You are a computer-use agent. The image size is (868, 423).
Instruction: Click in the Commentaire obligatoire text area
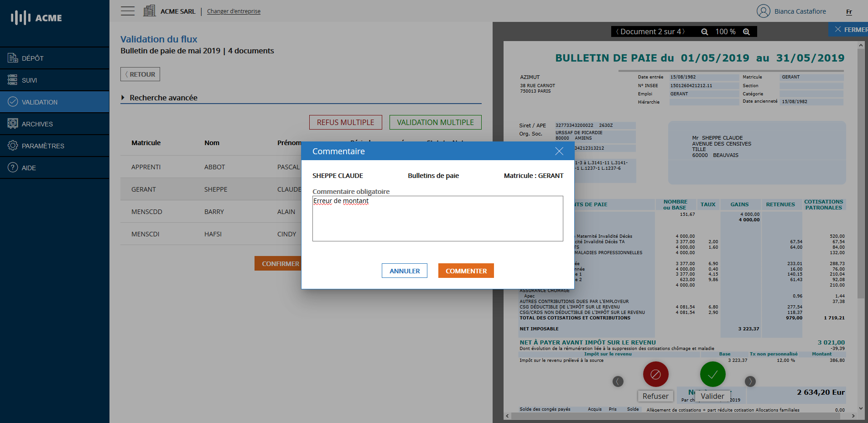437,219
